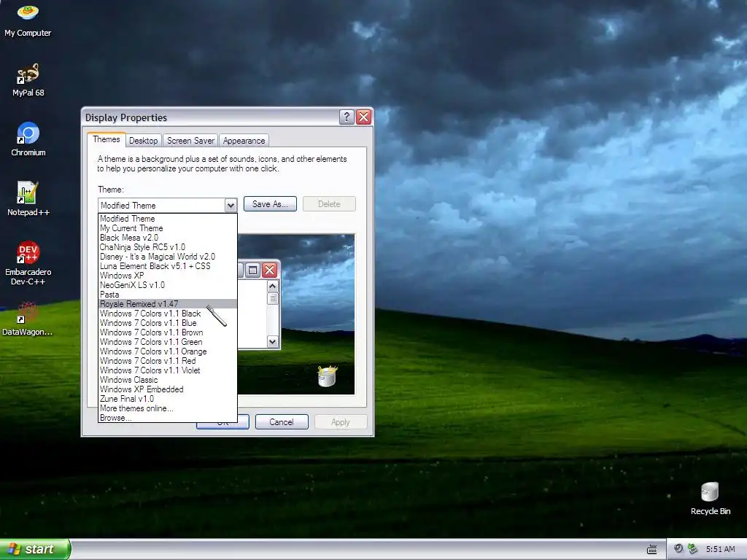Image resolution: width=747 pixels, height=560 pixels.
Task: Click the Safely Remove Hardware tray icon
Action: tap(693, 549)
